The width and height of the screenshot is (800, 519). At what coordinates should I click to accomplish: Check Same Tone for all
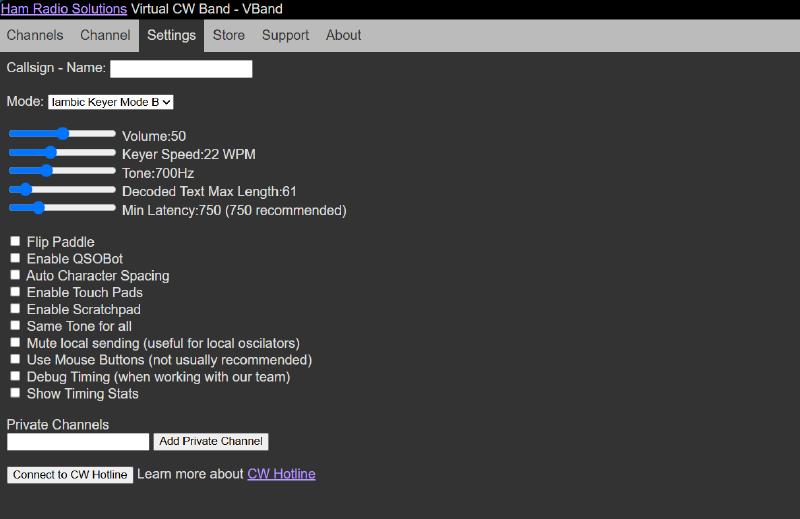click(15, 325)
